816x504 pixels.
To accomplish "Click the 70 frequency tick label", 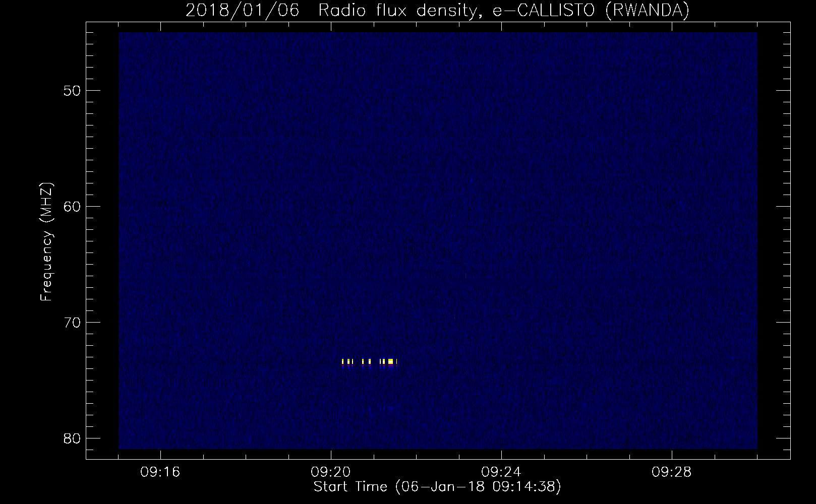I will click(73, 323).
